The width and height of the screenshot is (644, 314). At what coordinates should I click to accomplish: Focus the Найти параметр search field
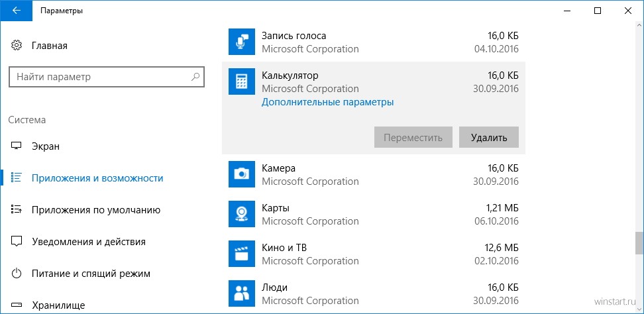pos(107,77)
